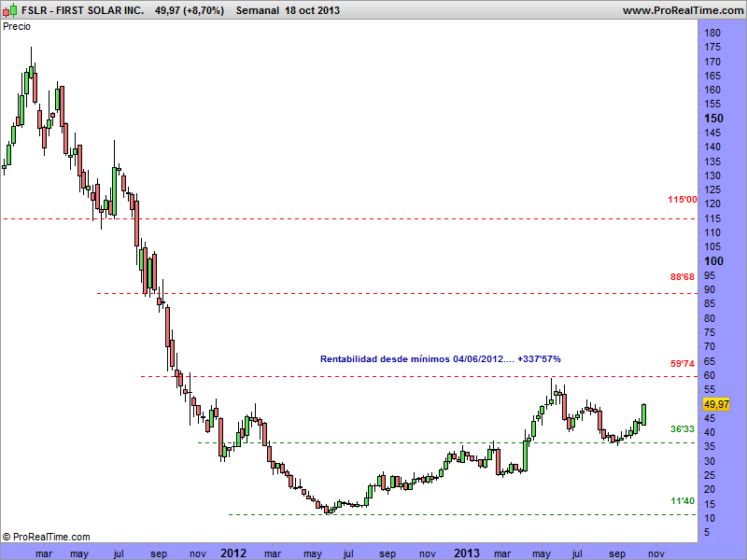Screen dimensions: 747x560
Task: Click the bold 100 price axis value
Action: [x=713, y=261]
